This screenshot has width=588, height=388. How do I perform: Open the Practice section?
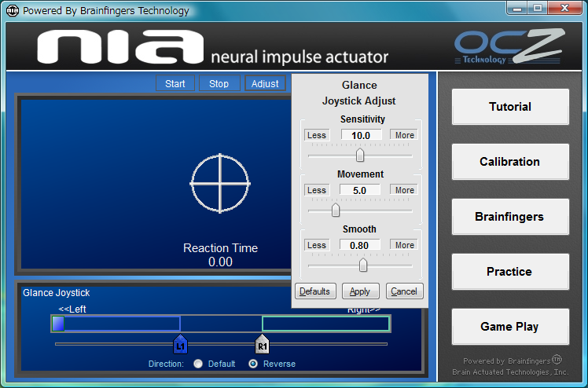(510, 272)
